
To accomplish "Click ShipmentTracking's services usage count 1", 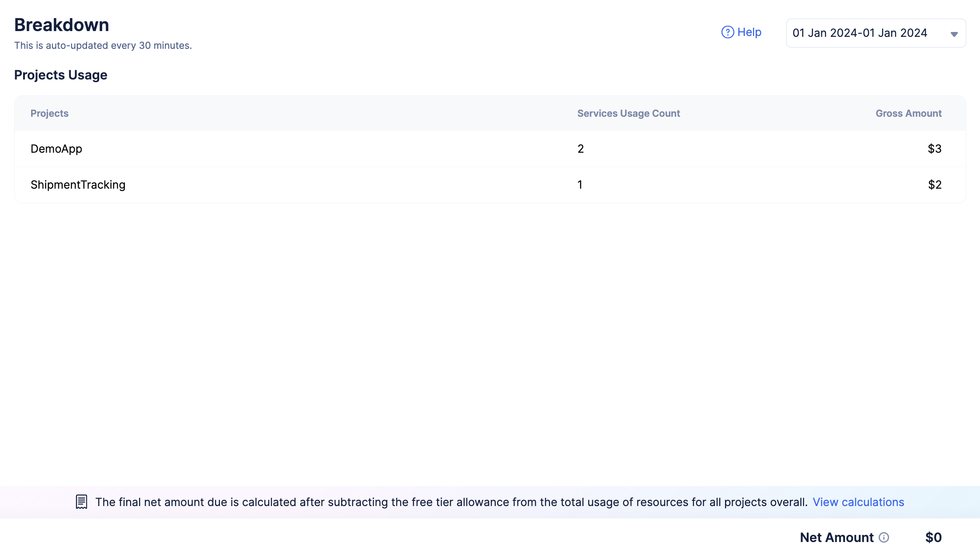I will pyautogui.click(x=580, y=185).
